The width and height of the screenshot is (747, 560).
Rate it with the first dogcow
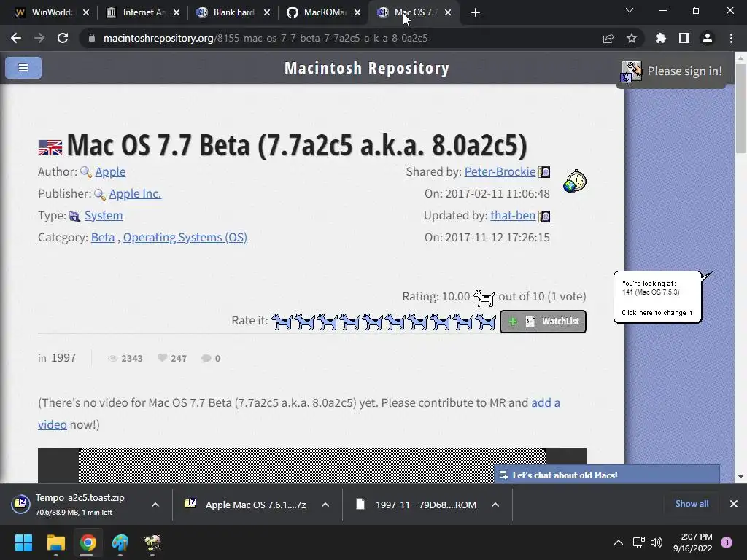(x=282, y=322)
